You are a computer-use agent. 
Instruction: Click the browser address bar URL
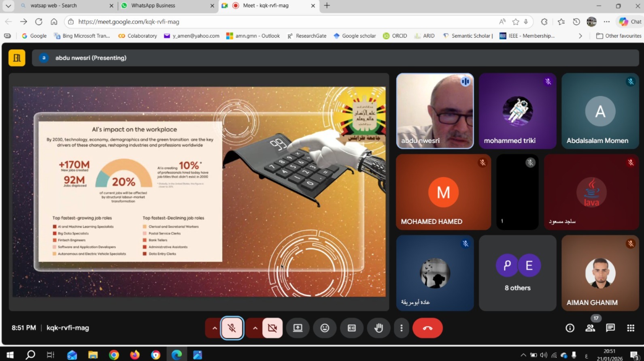click(x=243, y=22)
